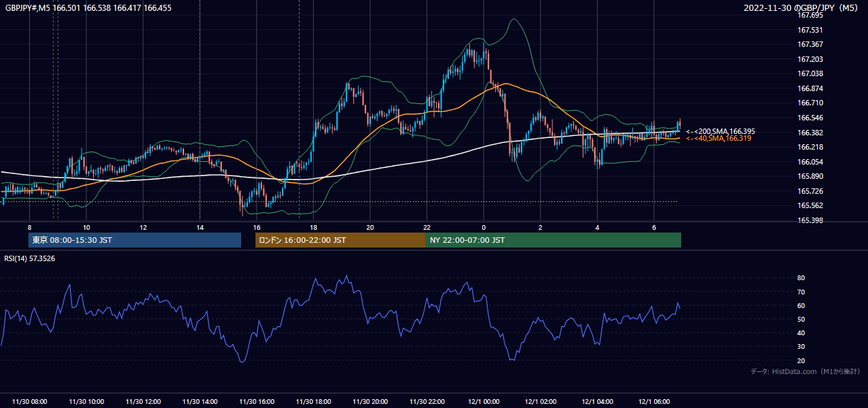This screenshot has width=868, height=408.
Task: Click price axis value 165.562
Action: coord(809,205)
